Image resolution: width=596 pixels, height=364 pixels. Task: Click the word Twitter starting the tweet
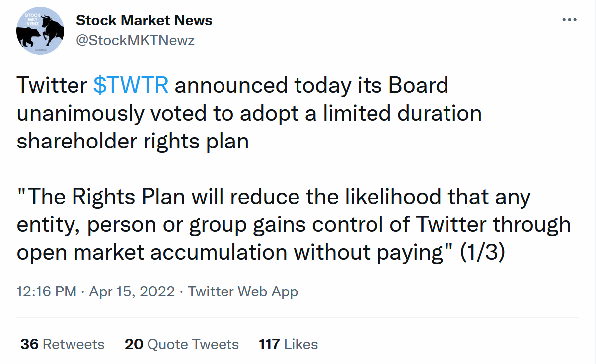(52, 85)
